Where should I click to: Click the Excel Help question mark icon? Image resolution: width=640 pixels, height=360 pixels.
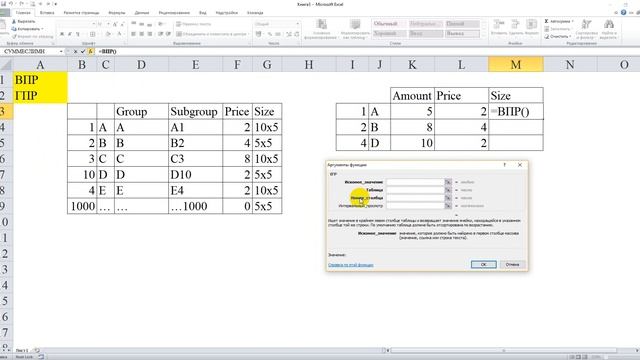(x=623, y=13)
